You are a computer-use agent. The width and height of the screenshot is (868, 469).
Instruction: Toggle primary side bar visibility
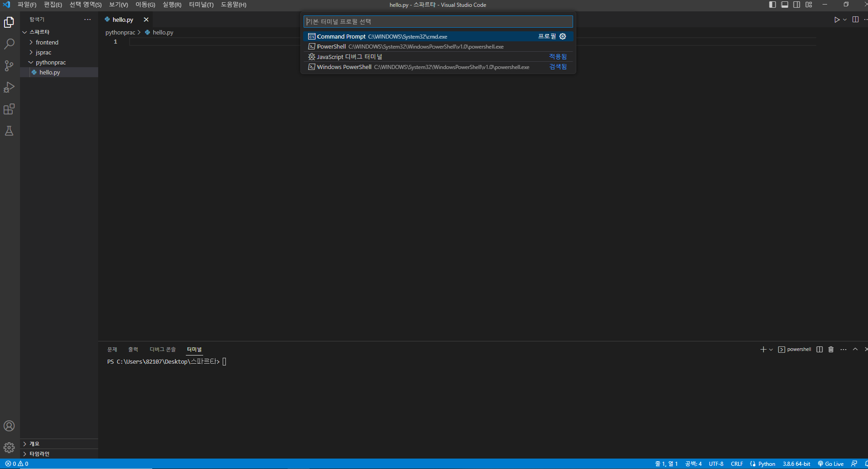point(772,5)
